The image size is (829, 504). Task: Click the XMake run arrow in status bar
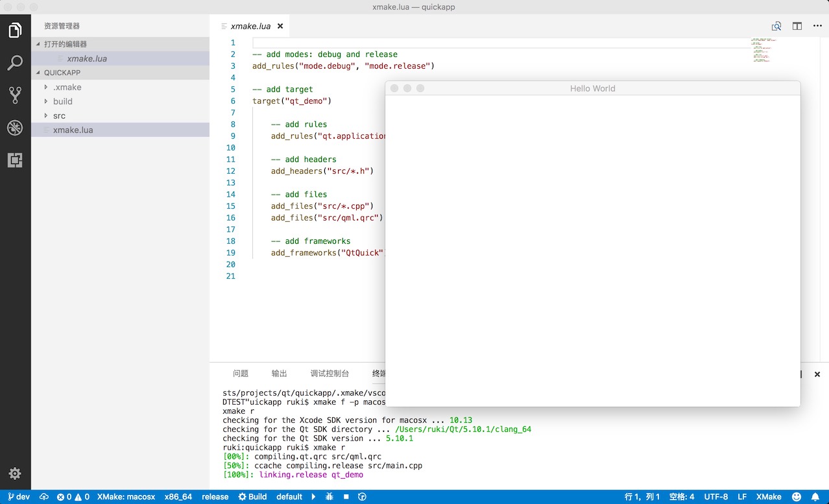[x=313, y=497]
